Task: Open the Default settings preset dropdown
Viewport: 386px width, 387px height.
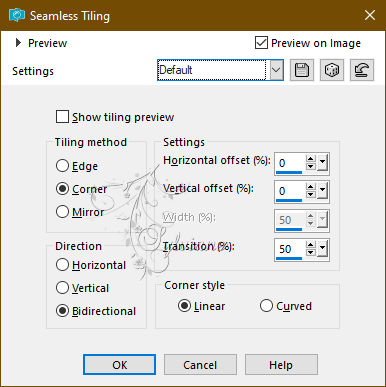Action: 277,70
